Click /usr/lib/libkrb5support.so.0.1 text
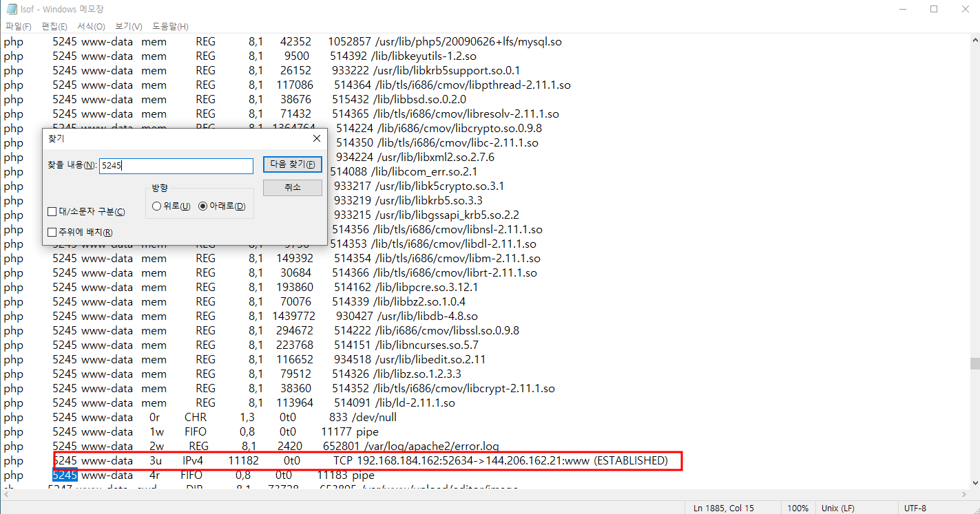 [x=446, y=71]
